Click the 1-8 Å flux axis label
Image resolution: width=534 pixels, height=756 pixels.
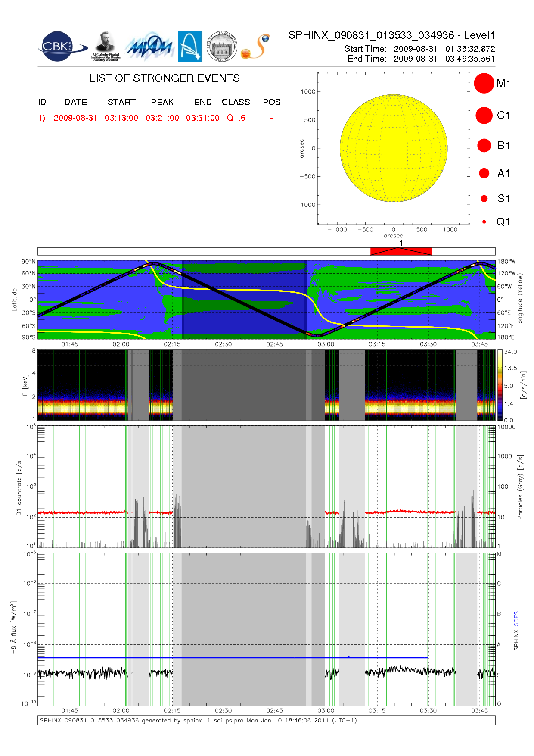13,629
